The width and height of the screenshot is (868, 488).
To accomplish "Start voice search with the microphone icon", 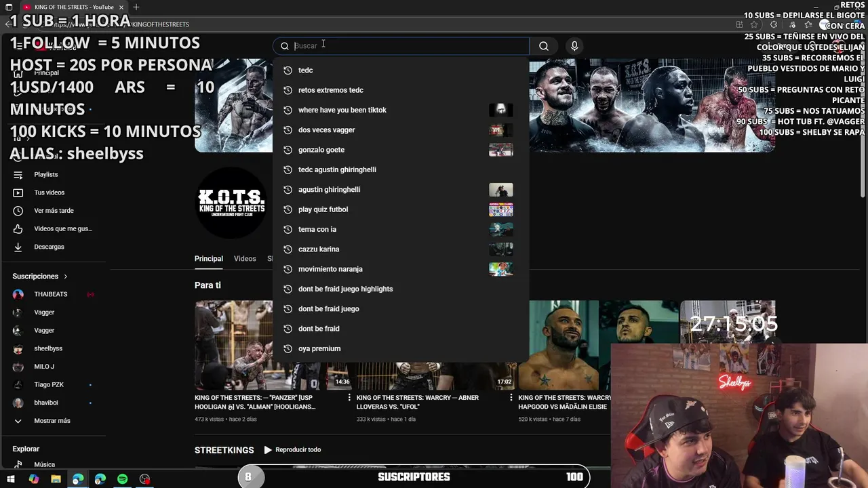I will pos(574,46).
